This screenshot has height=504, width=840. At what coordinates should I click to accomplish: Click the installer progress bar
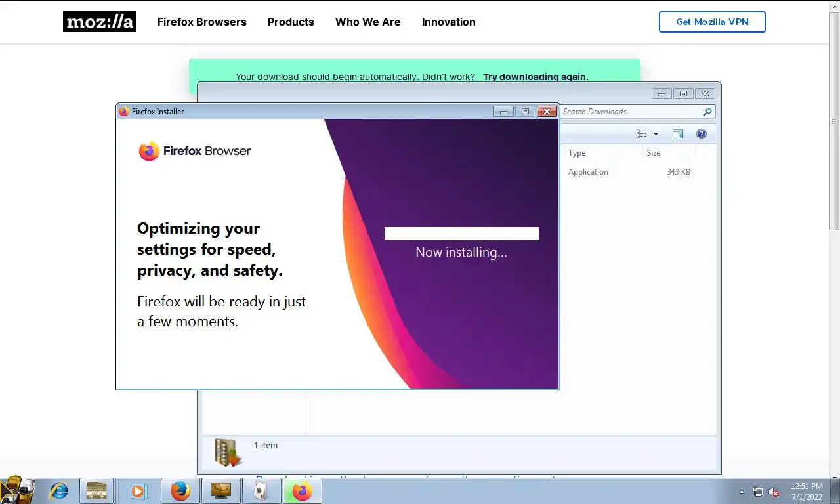[x=461, y=234]
